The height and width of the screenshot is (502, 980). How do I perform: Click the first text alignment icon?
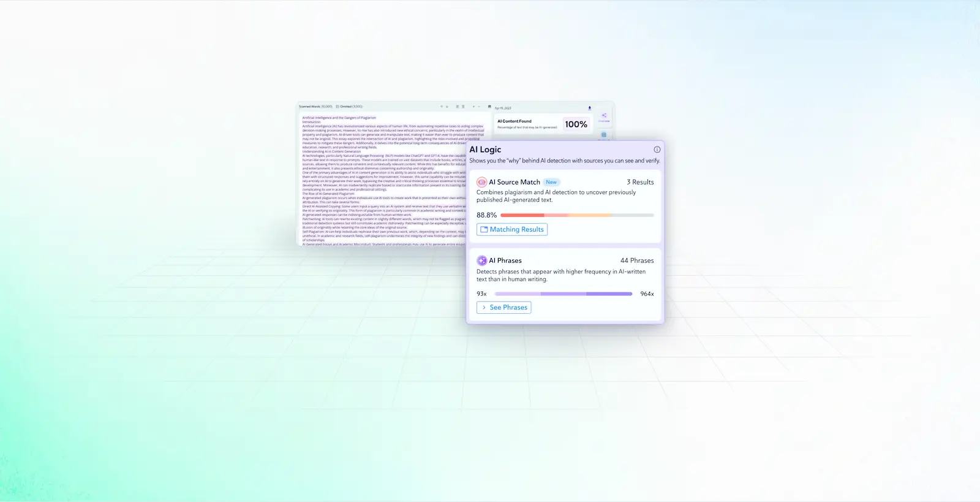(x=458, y=107)
